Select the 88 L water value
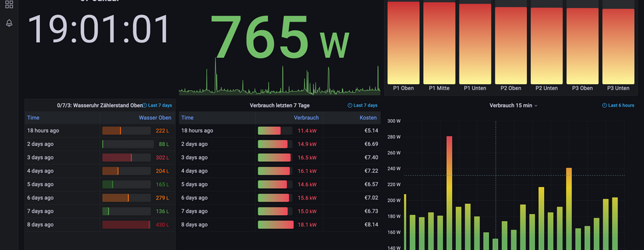The height and width of the screenshot is (250, 644). click(x=164, y=144)
